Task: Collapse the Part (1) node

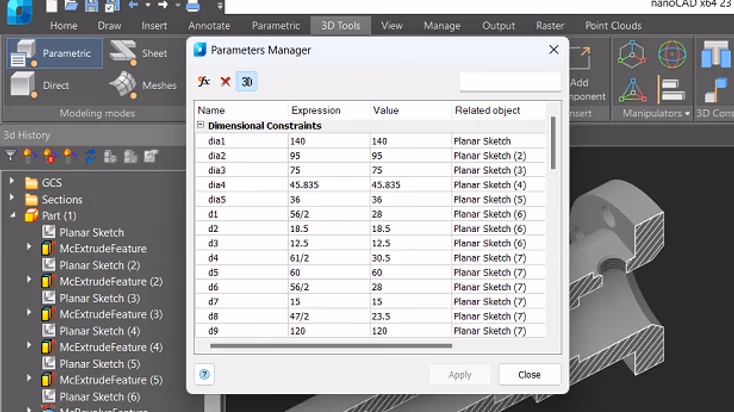Action: click(x=13, y=215)
